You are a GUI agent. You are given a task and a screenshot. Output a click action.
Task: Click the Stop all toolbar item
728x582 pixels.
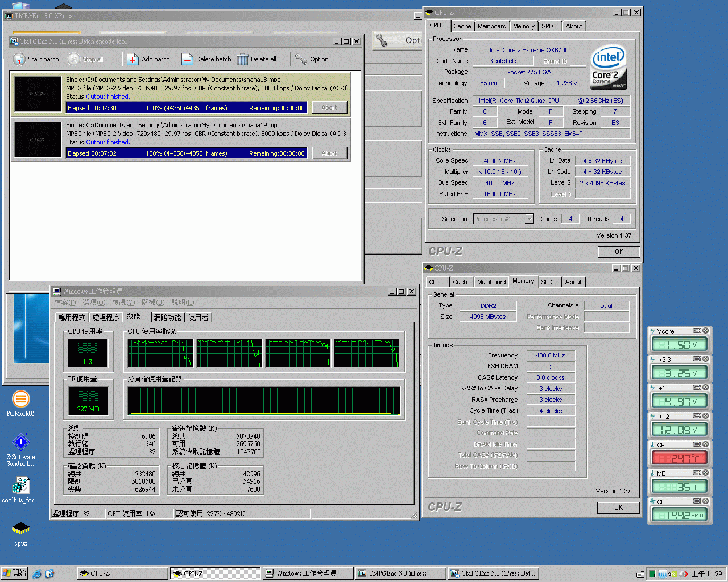pyautogui.click(x=85, y=59)
